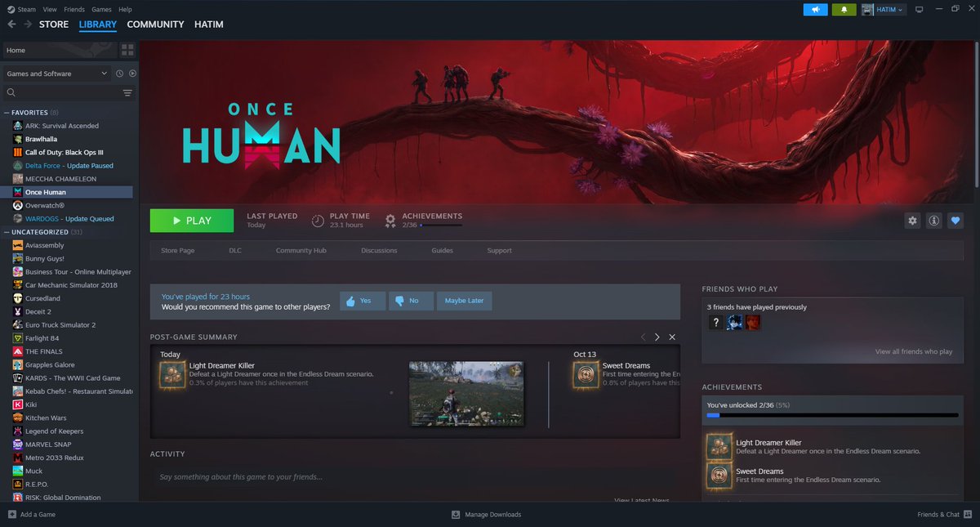
Task: Dismiss the post-game summary panel
Action: (672, 337)
